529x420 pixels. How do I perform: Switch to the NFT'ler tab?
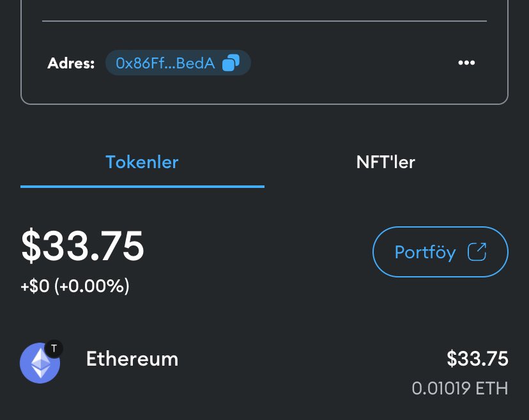386,162
